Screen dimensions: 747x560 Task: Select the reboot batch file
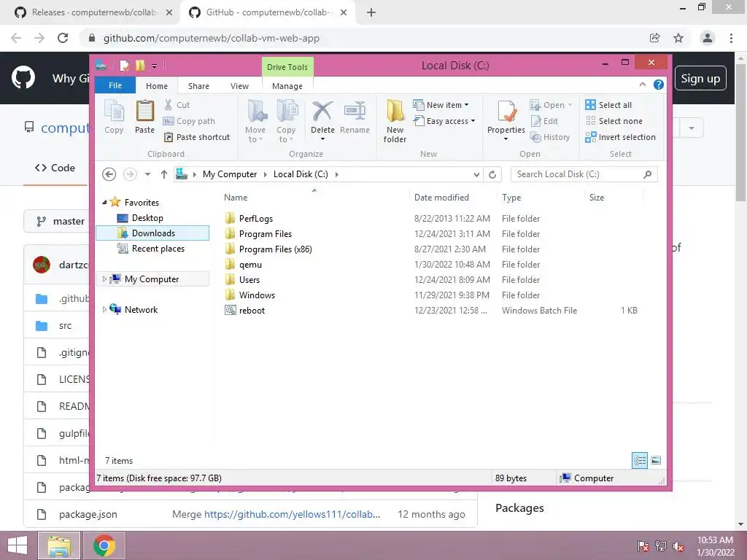[x=252, y=311]
